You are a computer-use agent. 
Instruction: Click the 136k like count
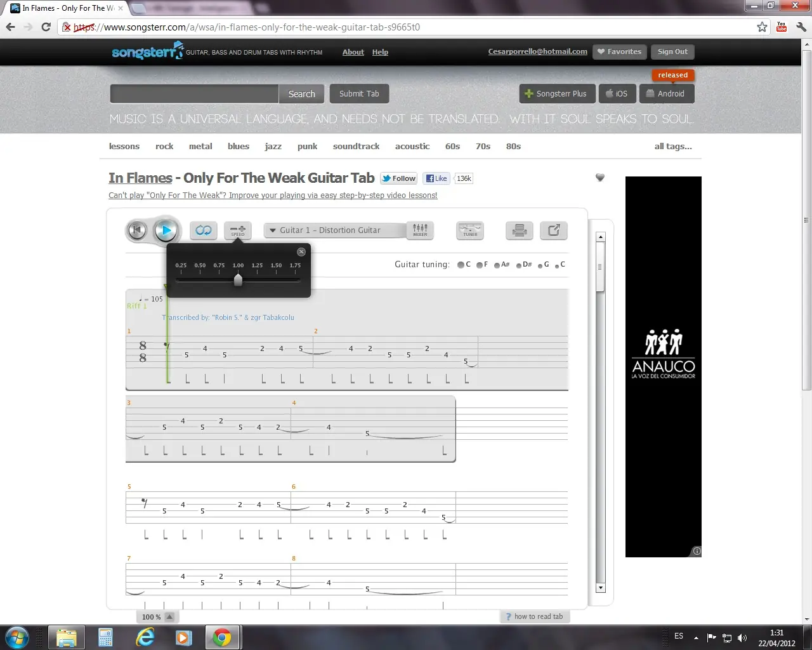[464, 178]
